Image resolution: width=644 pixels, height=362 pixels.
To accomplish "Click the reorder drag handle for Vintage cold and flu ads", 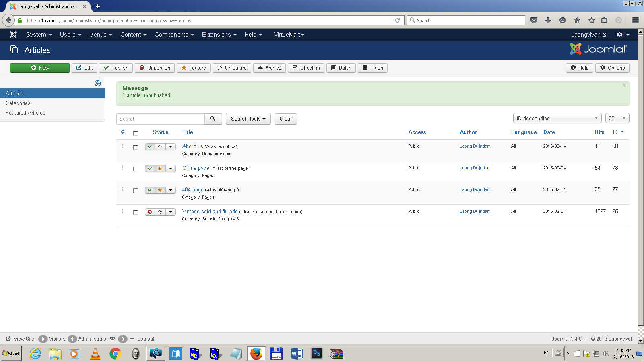I will tap(122, 211).
